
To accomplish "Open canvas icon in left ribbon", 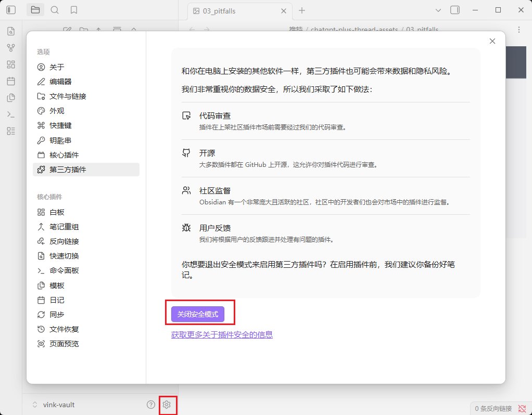I will tap(11, 64).
